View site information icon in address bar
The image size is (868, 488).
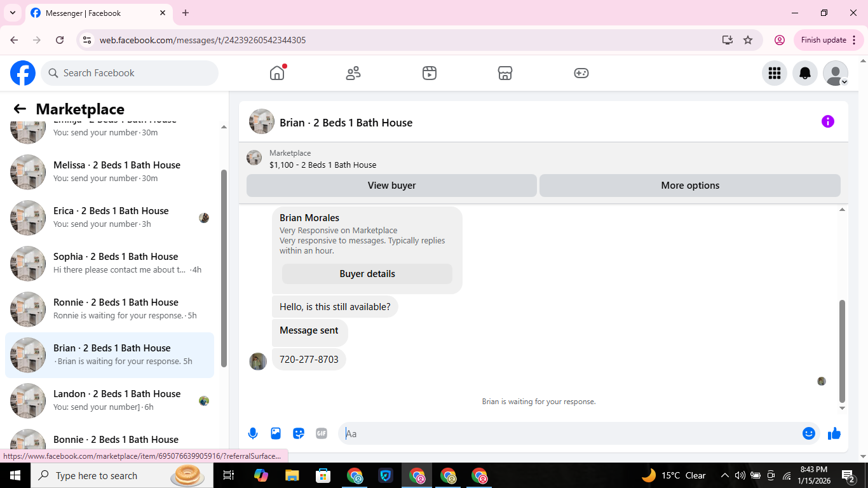pyautogui.click(x=88, y=40)
